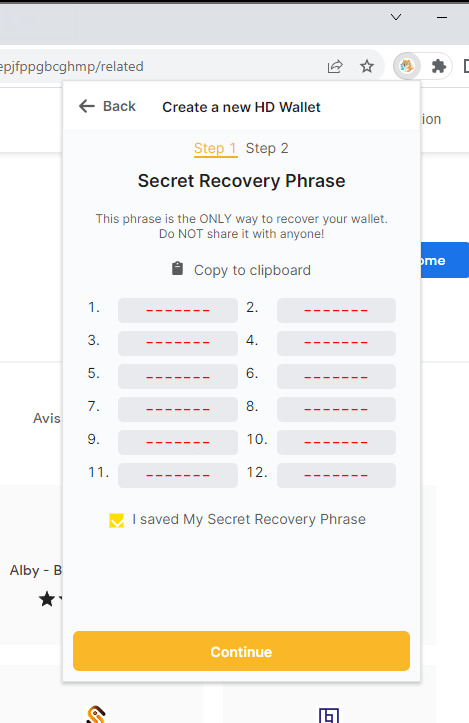Click the Copy to clipboard link
Viewport: 469px width, 723px height.
252,270
